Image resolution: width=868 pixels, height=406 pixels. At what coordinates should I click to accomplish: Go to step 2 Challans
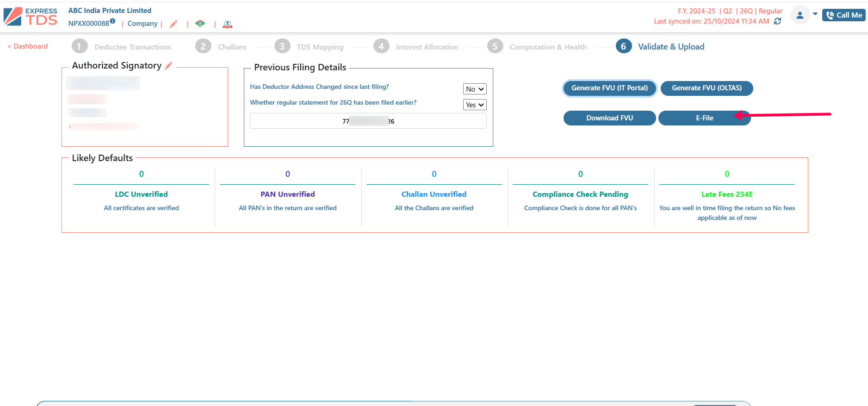click(221, 47)
